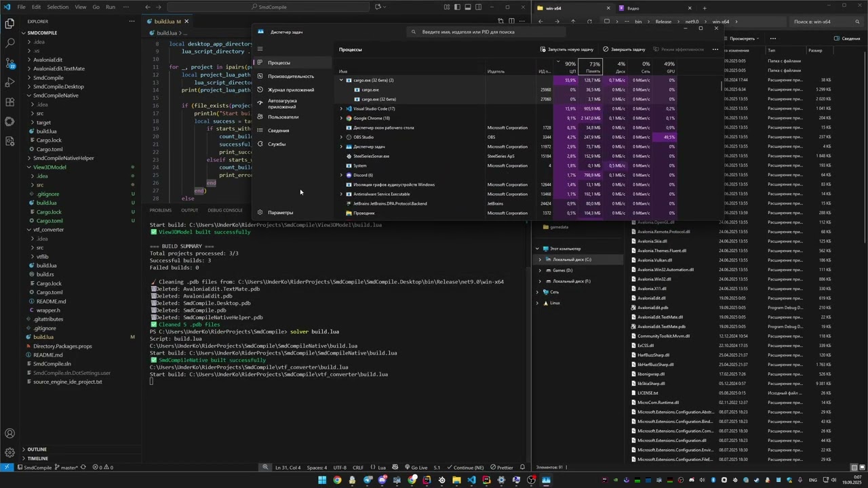Open the File menu in VS Code
This screenshot has height=488, width=868.
22,7
